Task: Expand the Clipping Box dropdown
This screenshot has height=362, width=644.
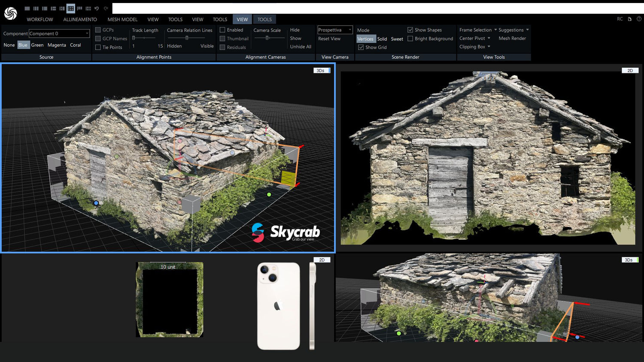Action: (x=474, y=46)
